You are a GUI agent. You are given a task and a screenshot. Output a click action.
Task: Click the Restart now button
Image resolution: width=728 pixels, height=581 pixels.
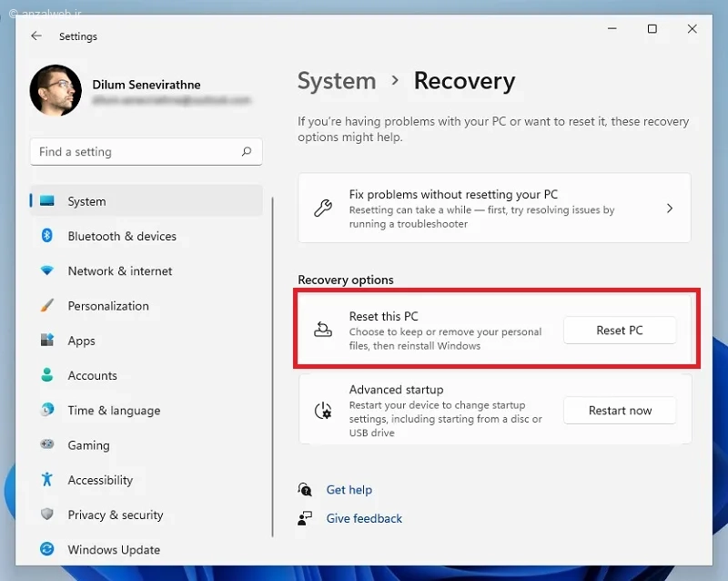coord(620,411)
